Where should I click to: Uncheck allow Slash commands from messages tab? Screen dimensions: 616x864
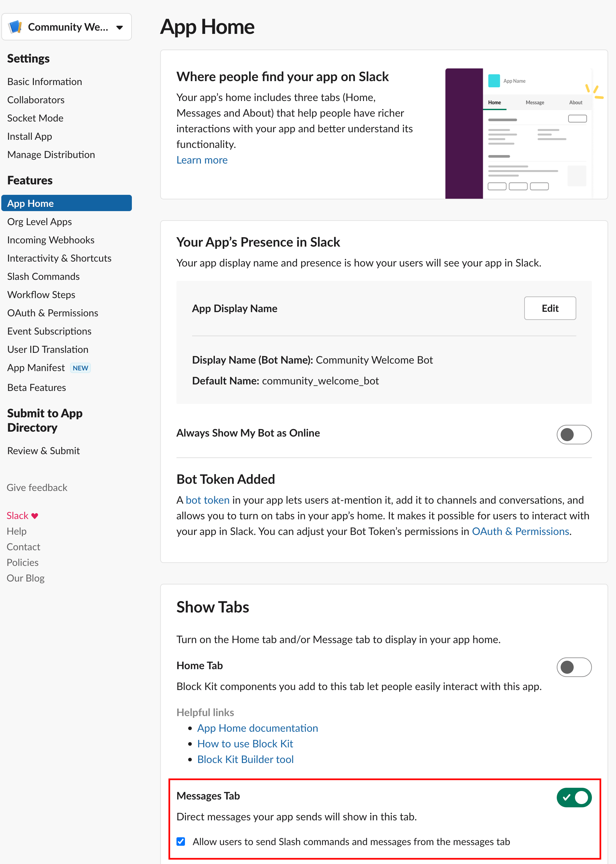[181, 841]
